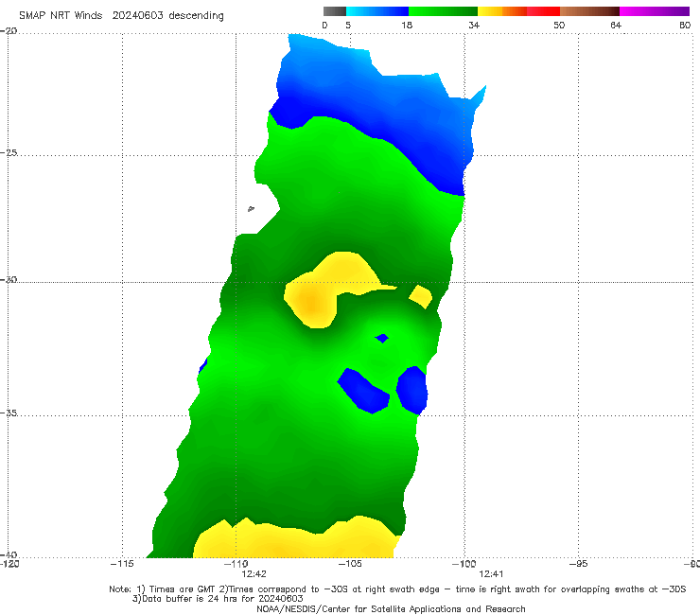Click the rounded blue patch at the swath's east edge

click(412, 391)
